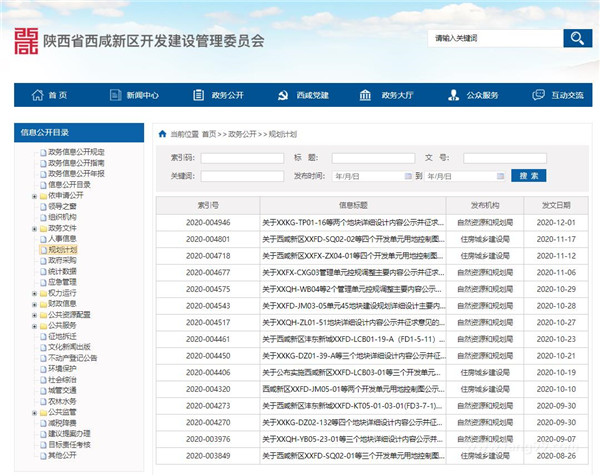
Task: Focus the 索引码 input field
Action: [x=242, y=158]
